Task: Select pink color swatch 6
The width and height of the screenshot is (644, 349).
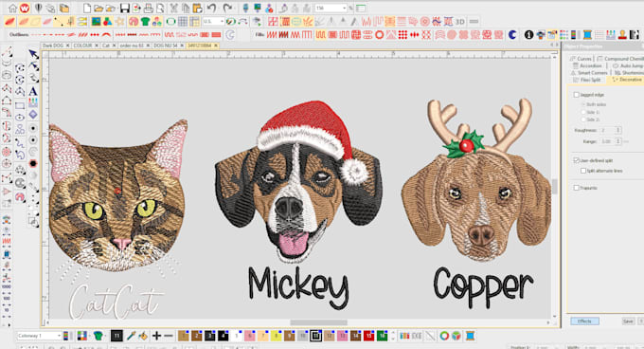Action: click(x=250, y=336)
